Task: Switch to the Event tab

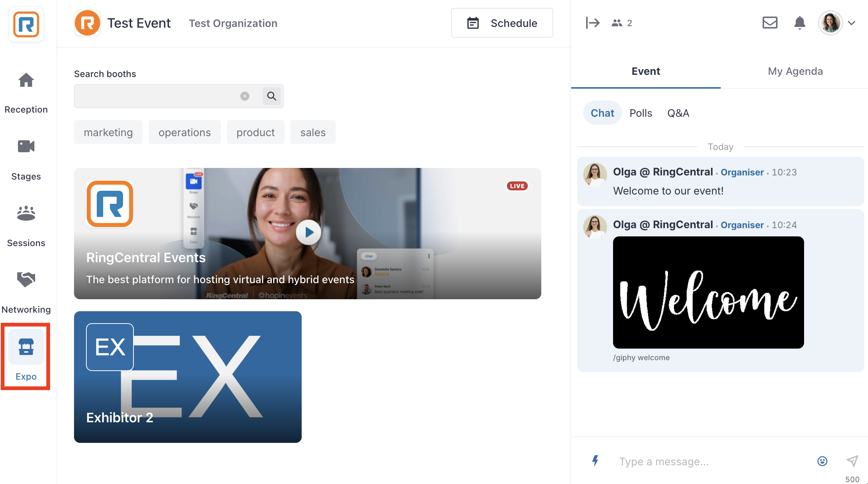Action: coord(646,71)
